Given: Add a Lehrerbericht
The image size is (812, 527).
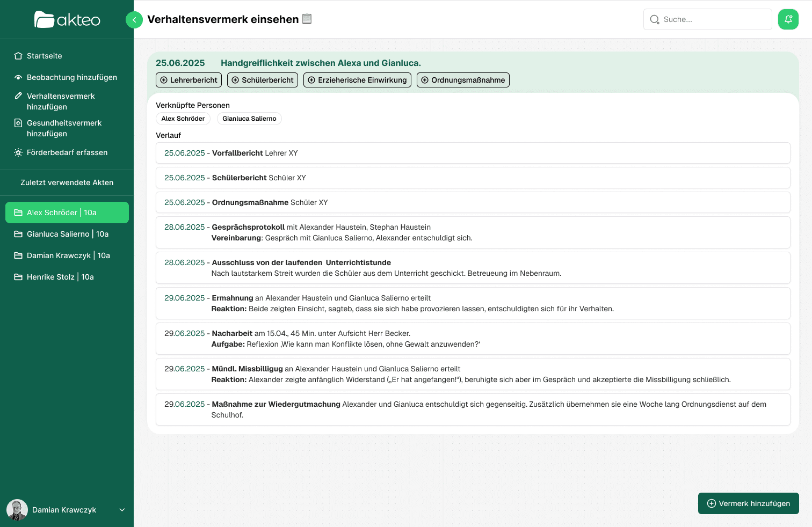Looking at the screenshot, I should 189,80.
